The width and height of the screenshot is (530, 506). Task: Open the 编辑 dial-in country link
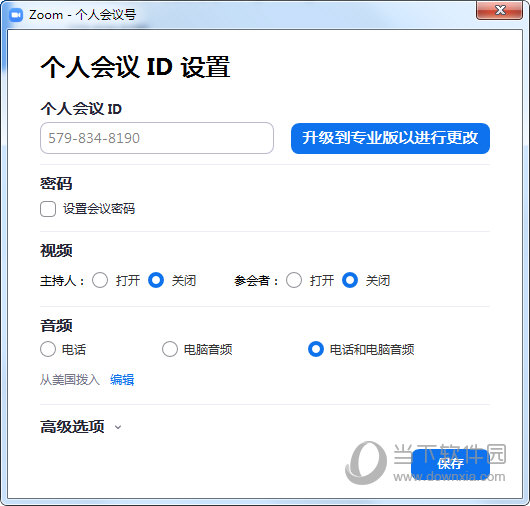[122, 380]
